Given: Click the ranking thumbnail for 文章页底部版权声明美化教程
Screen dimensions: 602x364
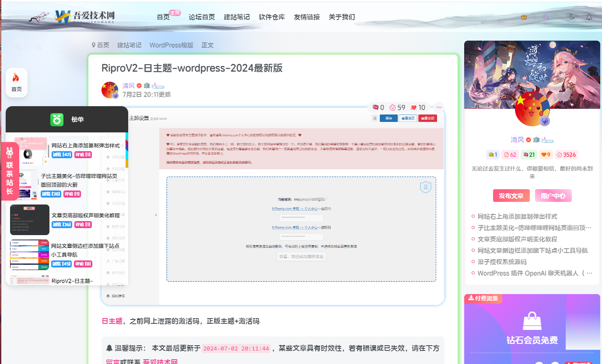Looking at the screenshot, I should pyautogui.click(x=30, y=220).
